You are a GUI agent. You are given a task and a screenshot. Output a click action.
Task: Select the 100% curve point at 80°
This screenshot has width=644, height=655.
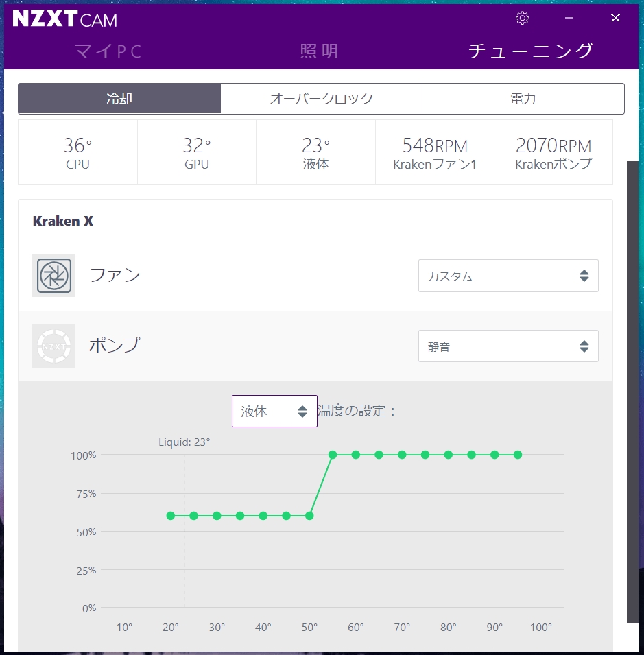point(448,455)
